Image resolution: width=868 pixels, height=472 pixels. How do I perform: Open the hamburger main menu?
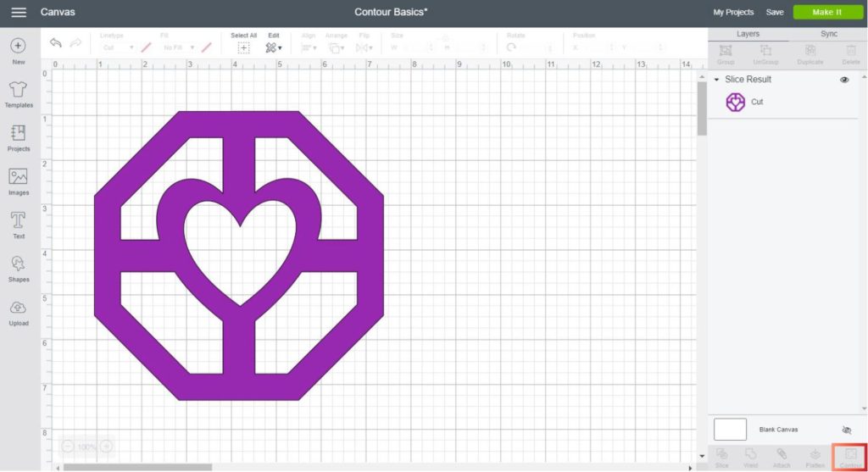point(19,12)
